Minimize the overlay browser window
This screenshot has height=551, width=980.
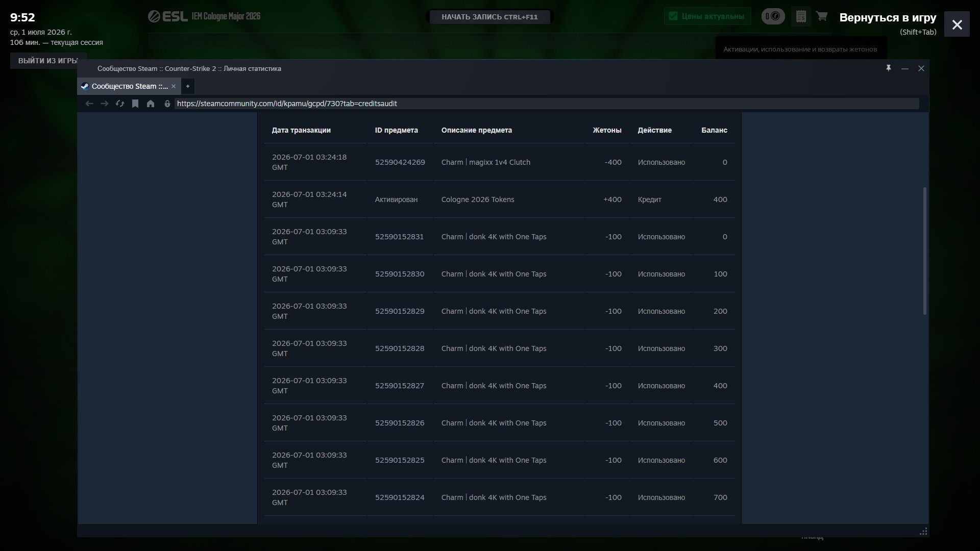point(905,68)
